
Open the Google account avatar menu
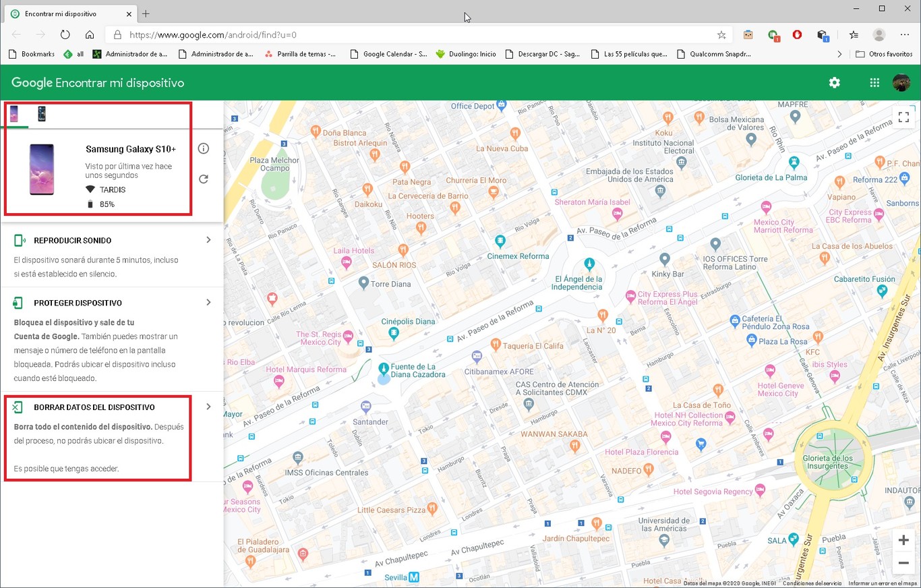pyautogui.click(x=901, y=83)
